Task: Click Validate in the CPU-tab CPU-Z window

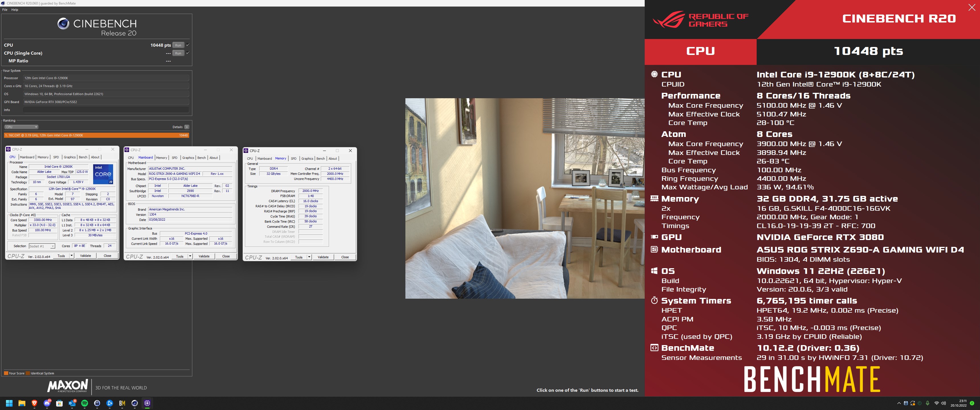Action: pos(85,256)
